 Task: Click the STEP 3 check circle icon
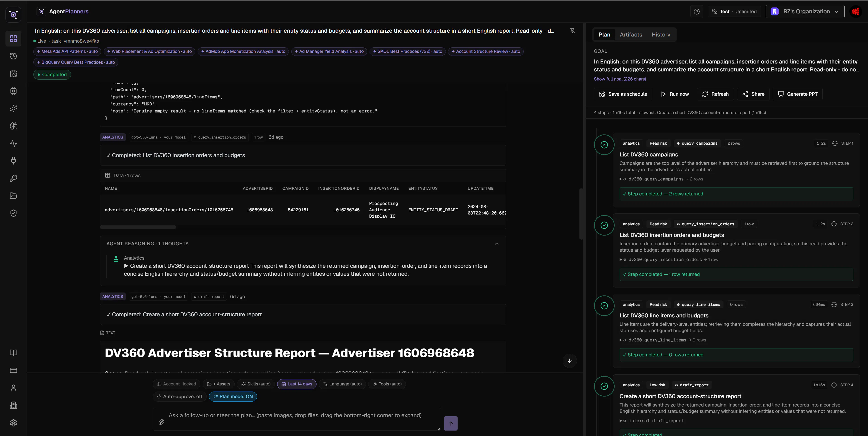pyautogui.click(x=604, y=306)
